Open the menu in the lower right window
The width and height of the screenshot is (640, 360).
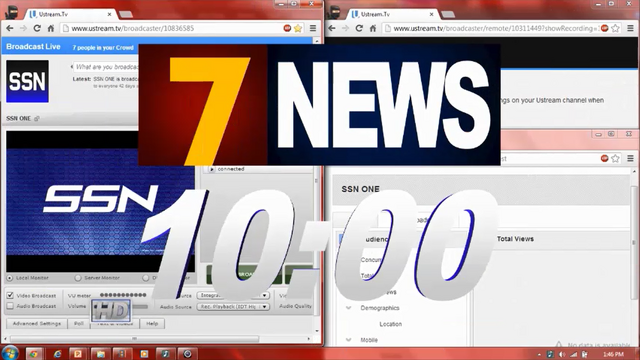click(630, 158)
